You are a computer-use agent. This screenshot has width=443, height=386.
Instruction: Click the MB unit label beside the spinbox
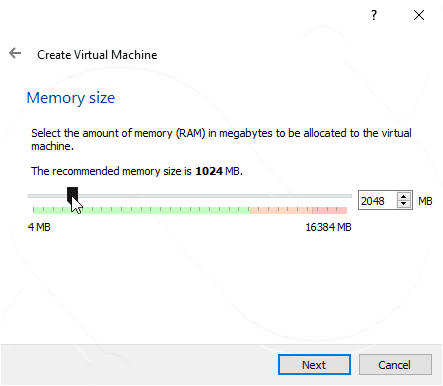pos(425,201)
